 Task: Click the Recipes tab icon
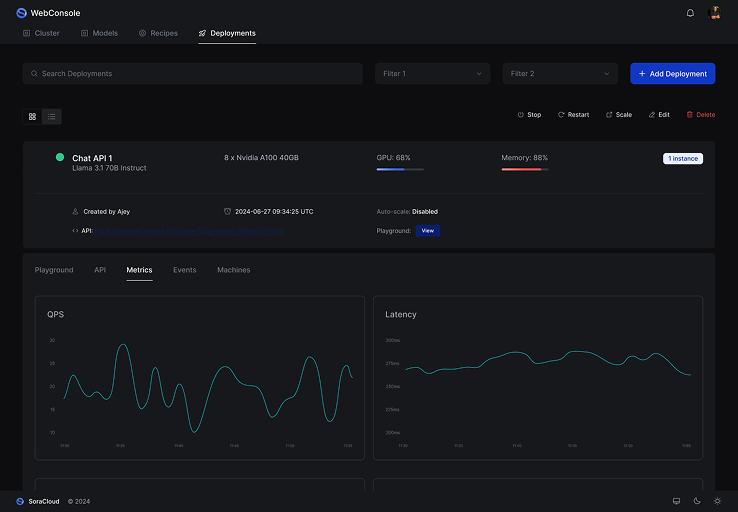pos(142,33)
